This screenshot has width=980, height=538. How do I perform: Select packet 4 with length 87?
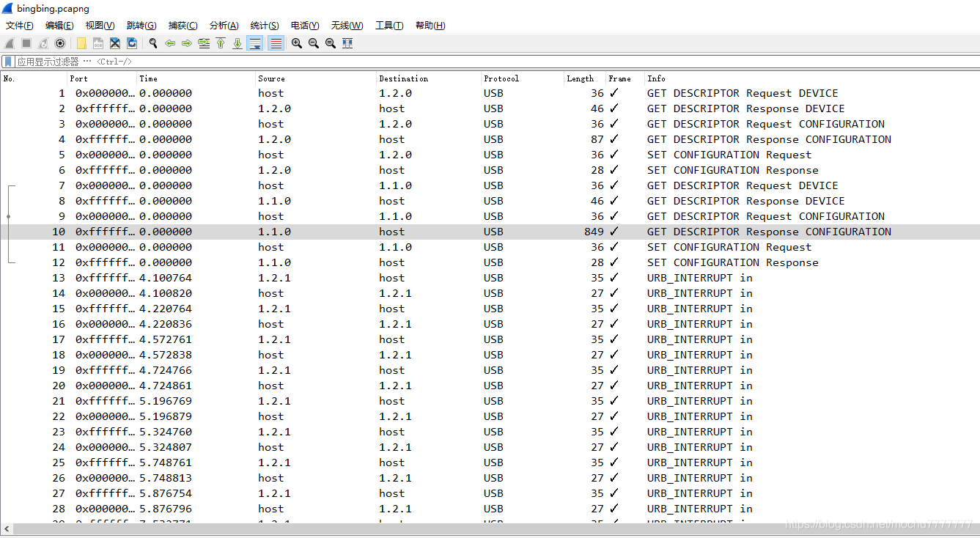pyautogui.click(x=490, y=139)
